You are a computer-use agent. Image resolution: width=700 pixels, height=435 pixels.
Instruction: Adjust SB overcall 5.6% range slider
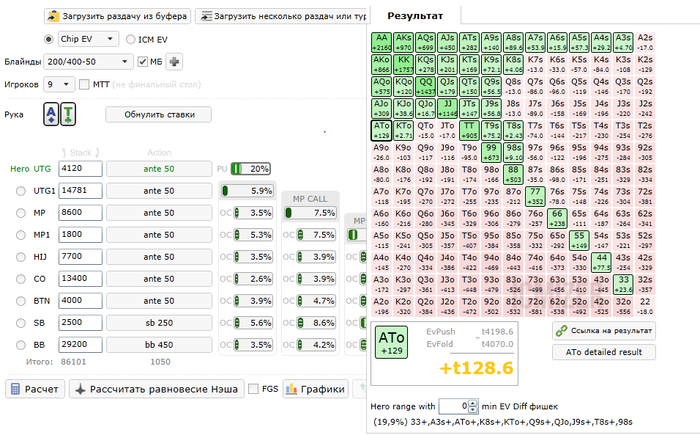(x=253, y=323)
